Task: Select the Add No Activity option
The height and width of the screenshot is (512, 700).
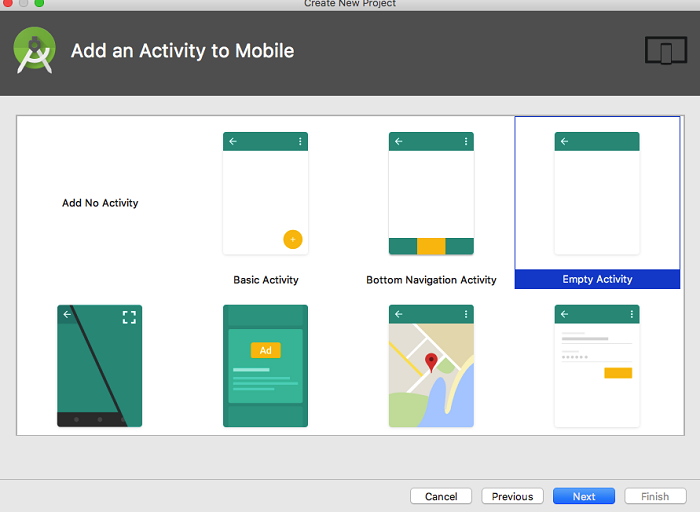Action: click(x=100, y=203)
